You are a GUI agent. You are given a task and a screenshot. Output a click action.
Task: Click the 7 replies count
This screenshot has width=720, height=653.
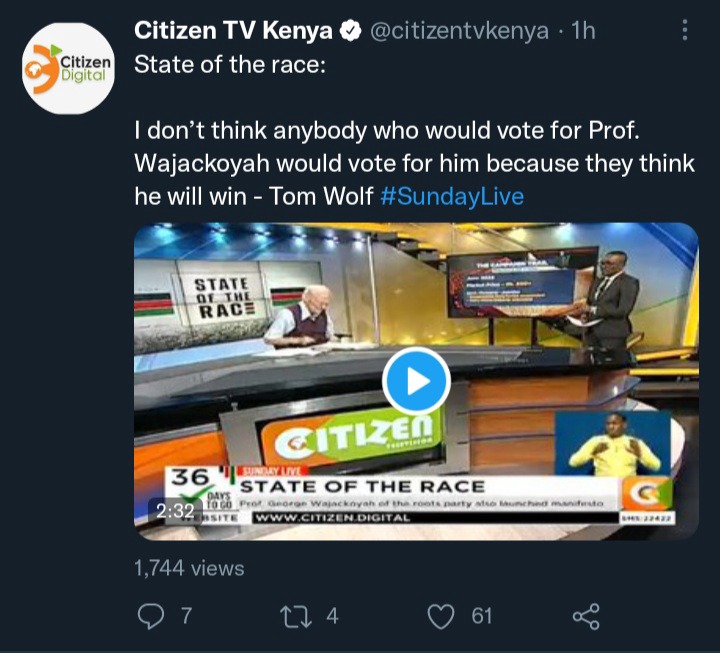coord(186,616)
